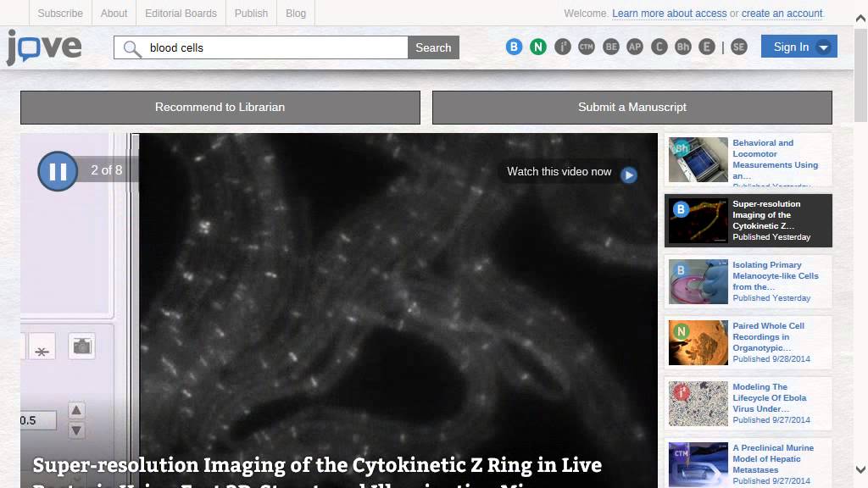This screenshot has height=488, width=868.
Task: Click the Sign In button
Action: point(798,47)
